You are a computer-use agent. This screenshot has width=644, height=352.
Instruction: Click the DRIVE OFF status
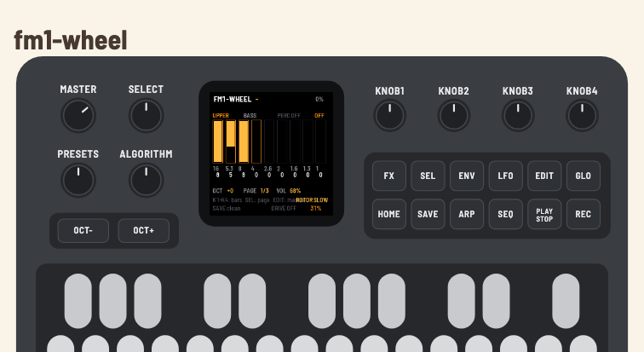(x=284, y=209)
